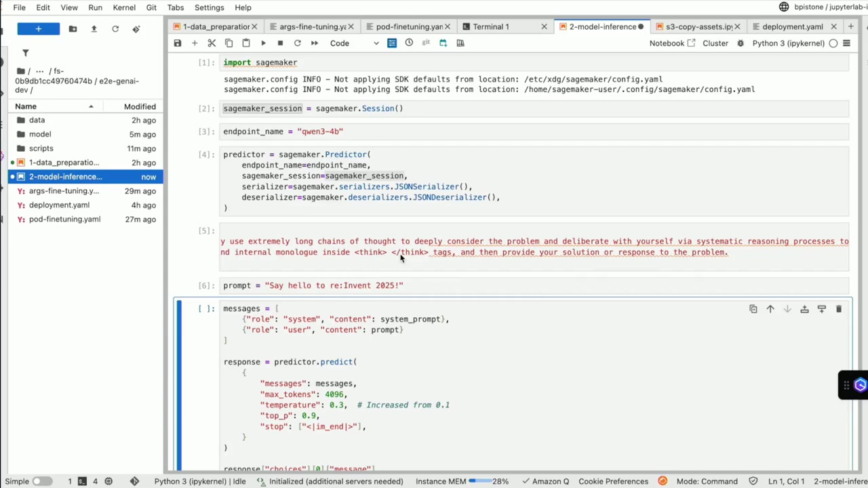The image size is (868, 488).
Task: Save the notebook using the toolbar save icon
Action: pyautogui.click(x=178, y=43)
